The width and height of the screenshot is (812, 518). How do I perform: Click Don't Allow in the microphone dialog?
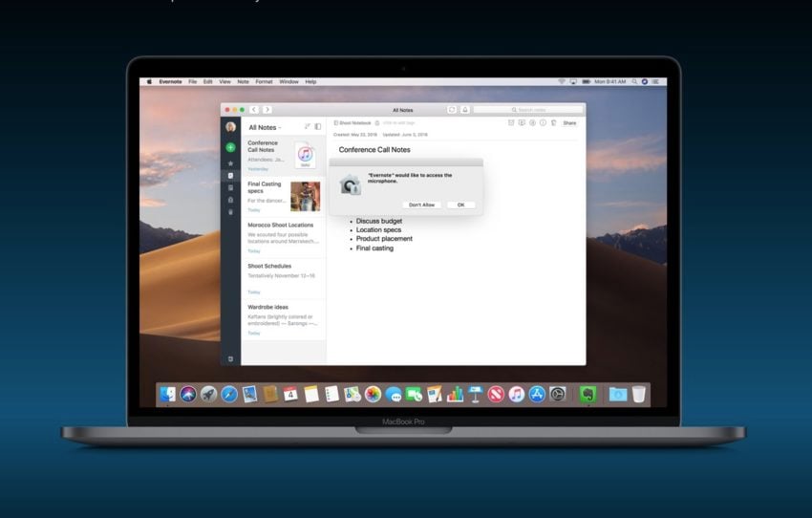tap(421, 205)
